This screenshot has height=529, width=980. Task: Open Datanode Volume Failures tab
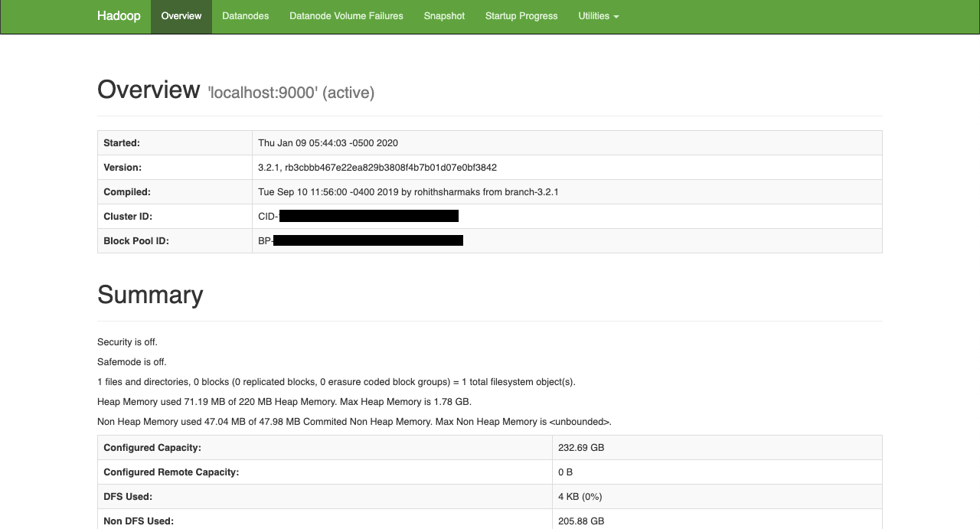346,16
